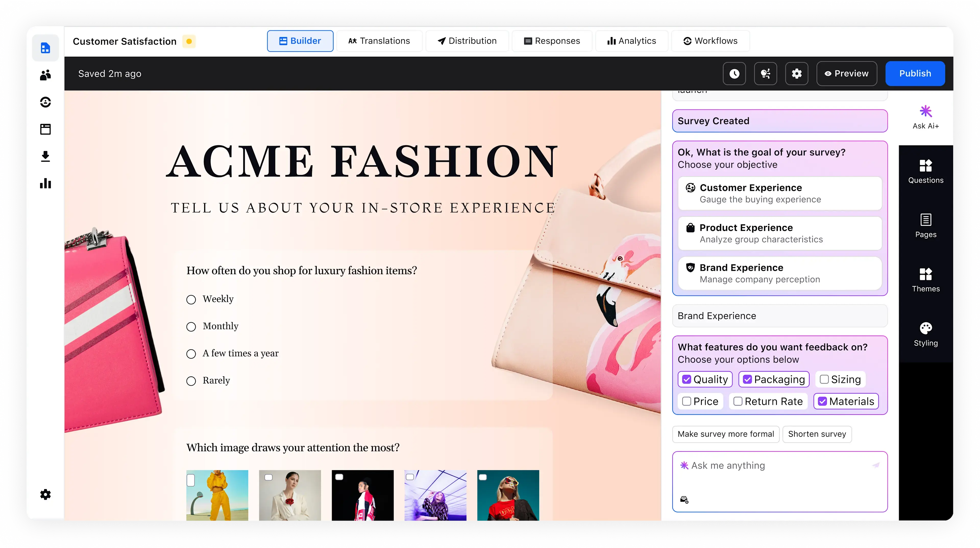The image size is (980, 548).
Task: Click the download icon in left sidebar
Action: (x=45, y=156)
